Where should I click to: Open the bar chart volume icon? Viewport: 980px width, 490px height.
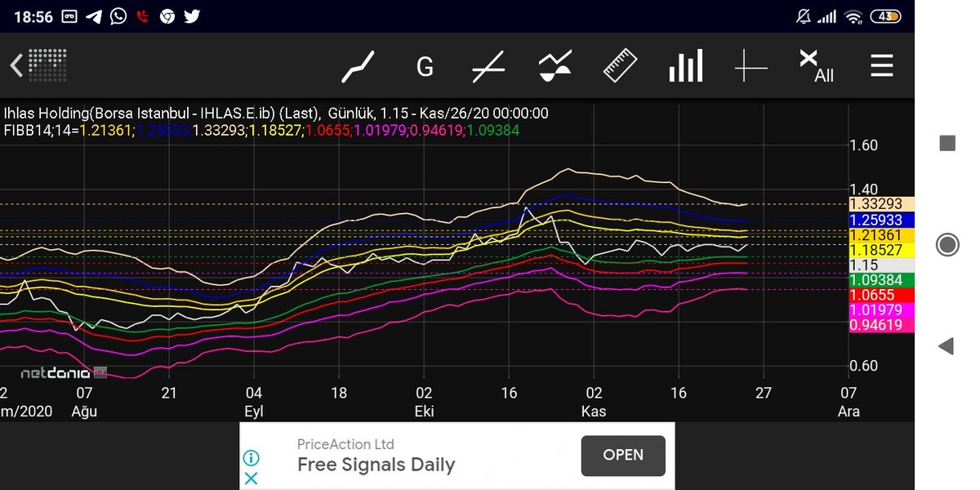click(x=685, y=66)
